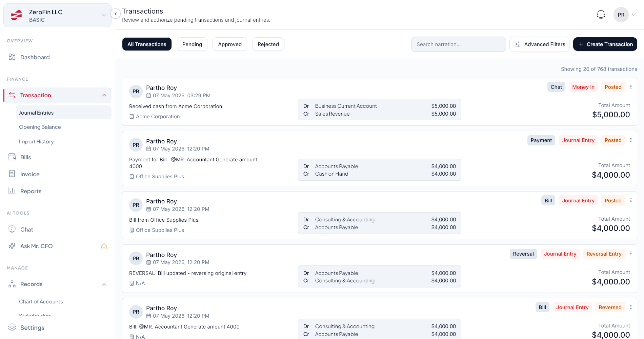Click the Ask Mr. CFO sparkle icon
Screen dimensions: 644x339
click(12, 246)
